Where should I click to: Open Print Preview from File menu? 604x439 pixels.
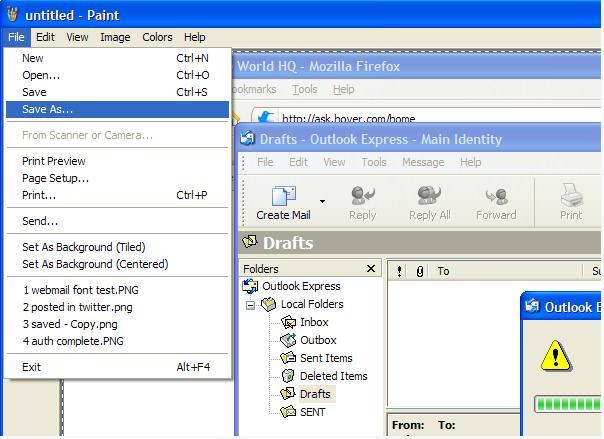[117, 161]
